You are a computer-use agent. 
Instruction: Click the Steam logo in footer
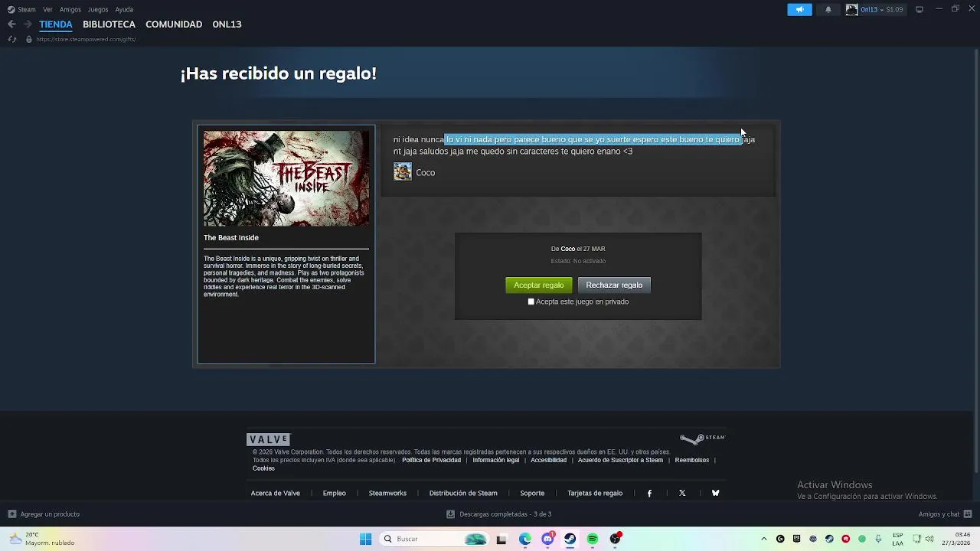click(x=702, y=439)
